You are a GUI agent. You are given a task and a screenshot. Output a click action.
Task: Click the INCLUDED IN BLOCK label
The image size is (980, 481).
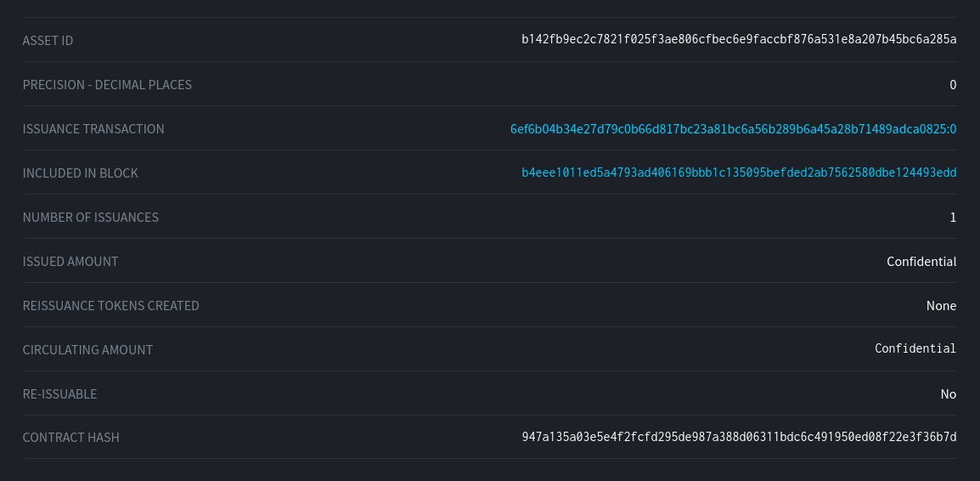pos(80,173)
